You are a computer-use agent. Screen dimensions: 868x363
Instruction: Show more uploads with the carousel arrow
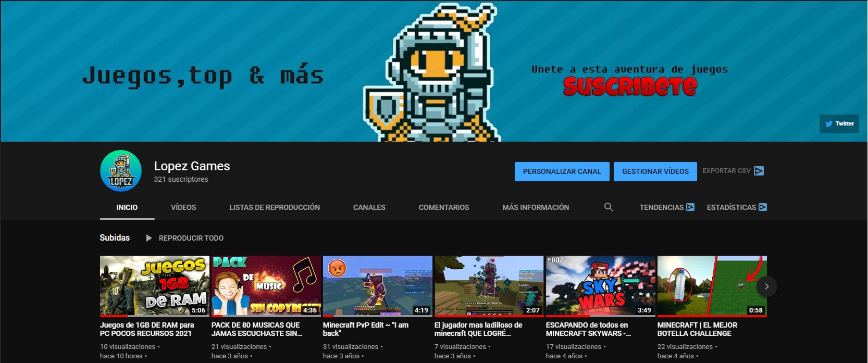[766, 286]
